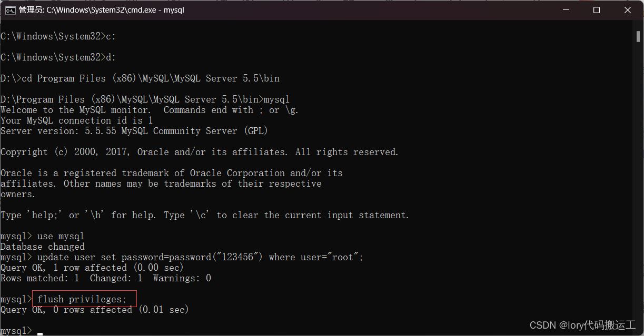
Task: Click the CSDN watermark text
Action: pos(582,325)
